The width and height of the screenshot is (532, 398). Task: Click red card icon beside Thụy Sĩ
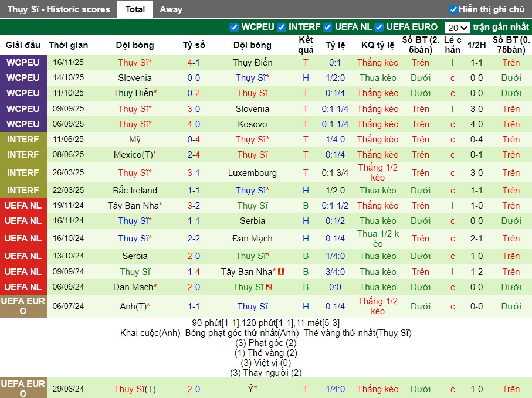click(x=269, y=287)
